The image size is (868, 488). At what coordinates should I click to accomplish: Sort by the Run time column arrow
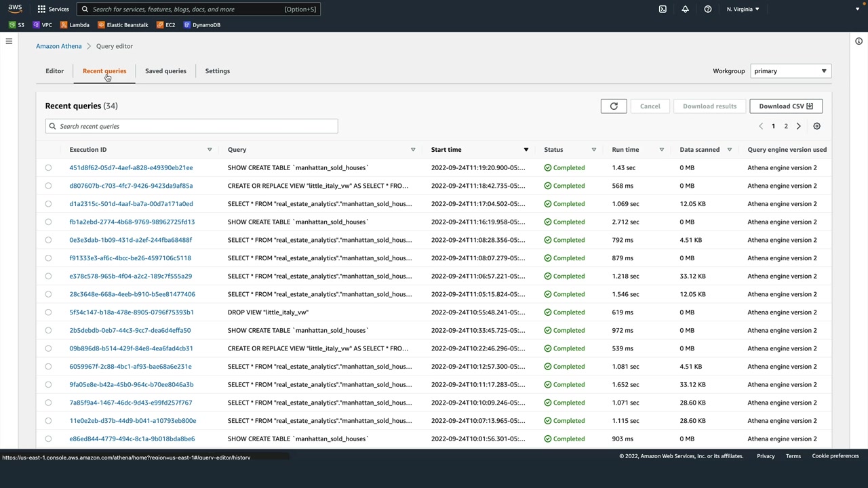662,150
